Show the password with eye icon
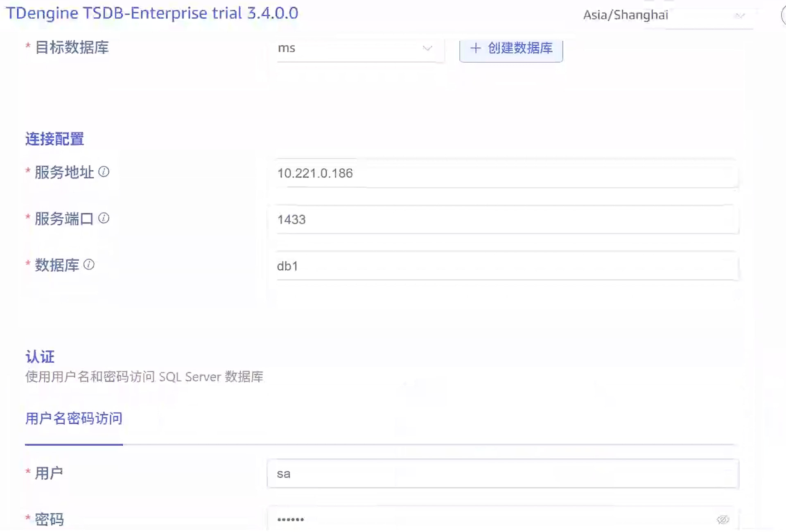 [723, 520]
